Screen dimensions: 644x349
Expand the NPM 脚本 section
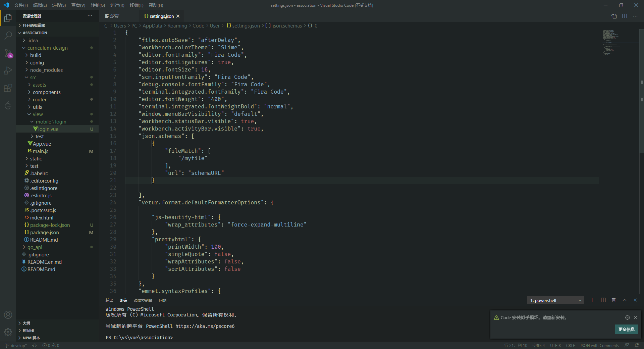tap(57, 338)
